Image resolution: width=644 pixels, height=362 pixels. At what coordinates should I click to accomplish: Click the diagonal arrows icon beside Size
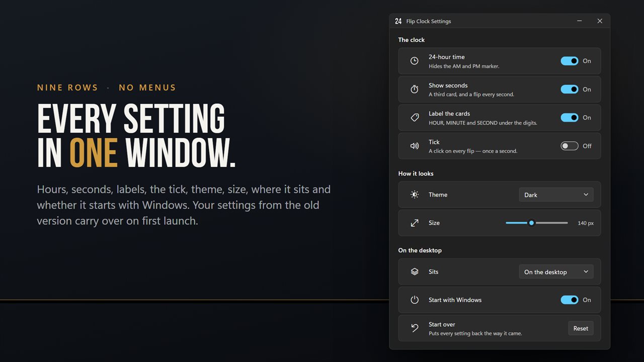(415, 223)
